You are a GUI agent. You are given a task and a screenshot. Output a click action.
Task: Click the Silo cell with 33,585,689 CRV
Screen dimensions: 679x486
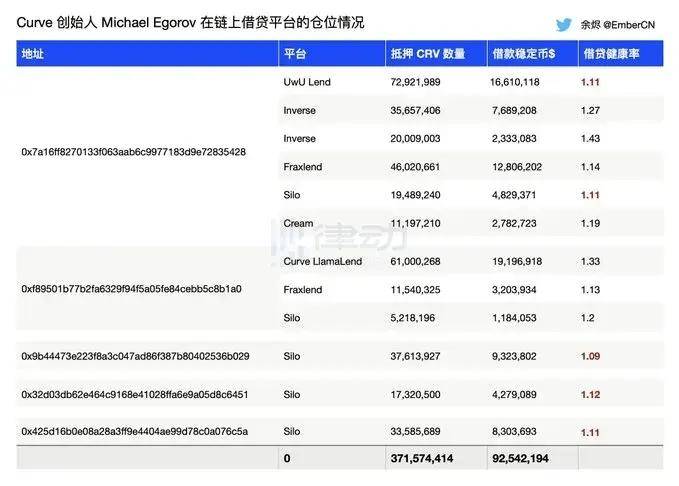[x=292, y=431]
